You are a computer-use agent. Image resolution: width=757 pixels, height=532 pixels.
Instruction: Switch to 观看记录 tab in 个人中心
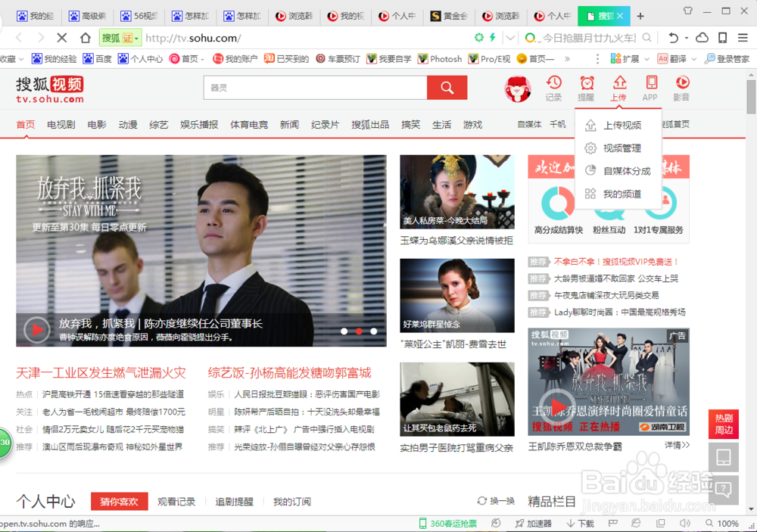pos(176,502)
